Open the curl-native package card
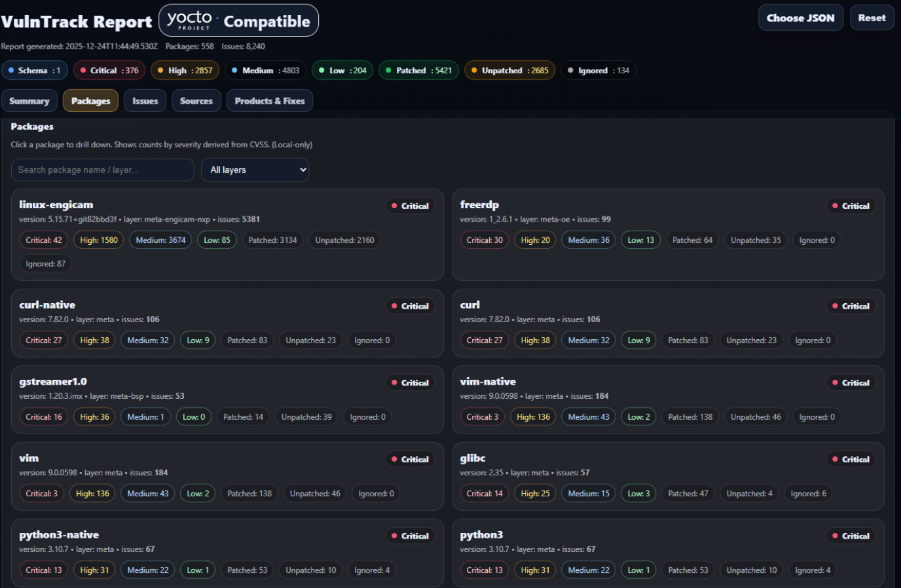Screen dimensions: 901x588 (x=227, y=323)
